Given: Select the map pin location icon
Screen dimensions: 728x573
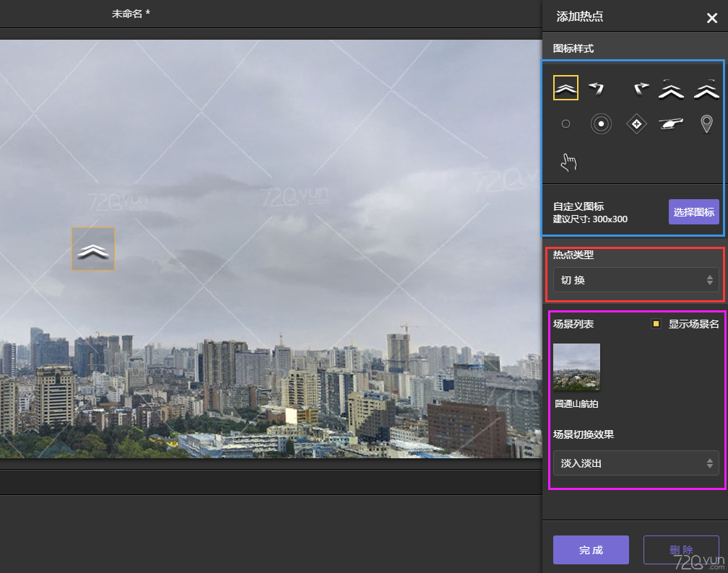Looking at the screenshot, I should (x=706, y=124).
